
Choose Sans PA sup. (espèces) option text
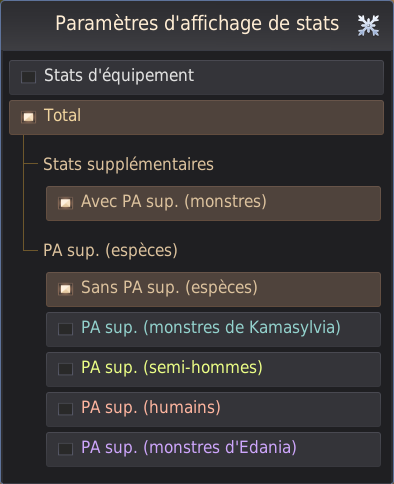click(x=169, y=288)
